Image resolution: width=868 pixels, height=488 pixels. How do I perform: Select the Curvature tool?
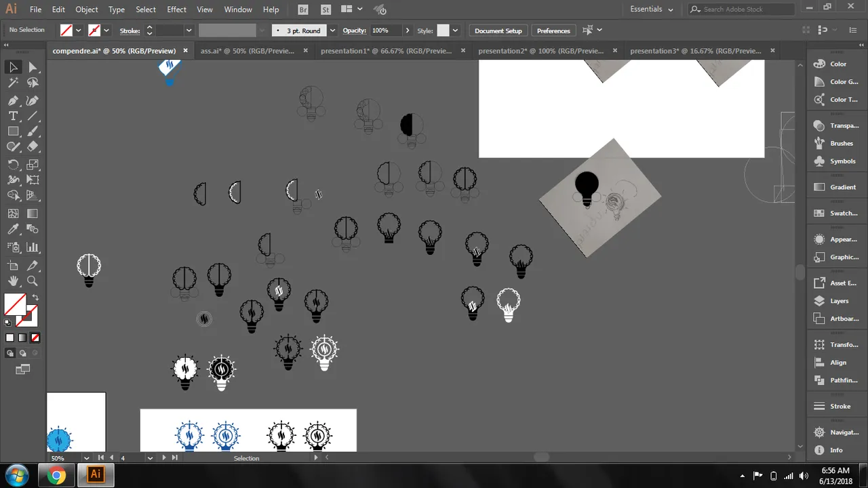pos(33,100)
